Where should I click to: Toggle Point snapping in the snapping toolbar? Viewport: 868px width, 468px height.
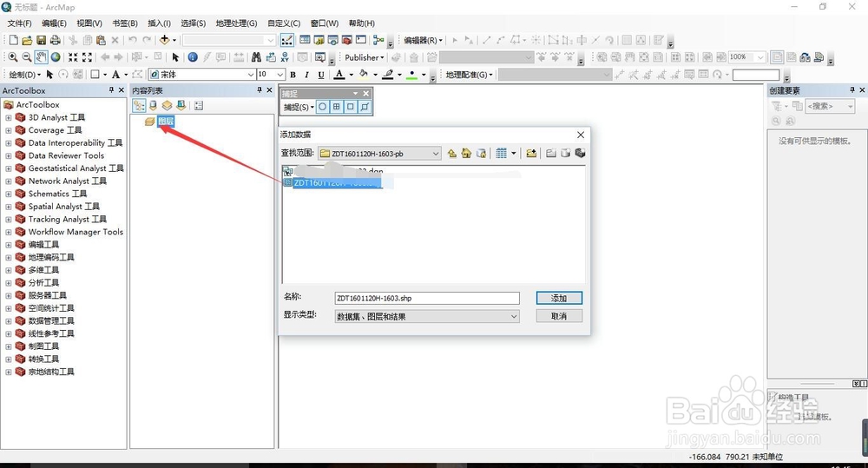(x=322, y=107)
